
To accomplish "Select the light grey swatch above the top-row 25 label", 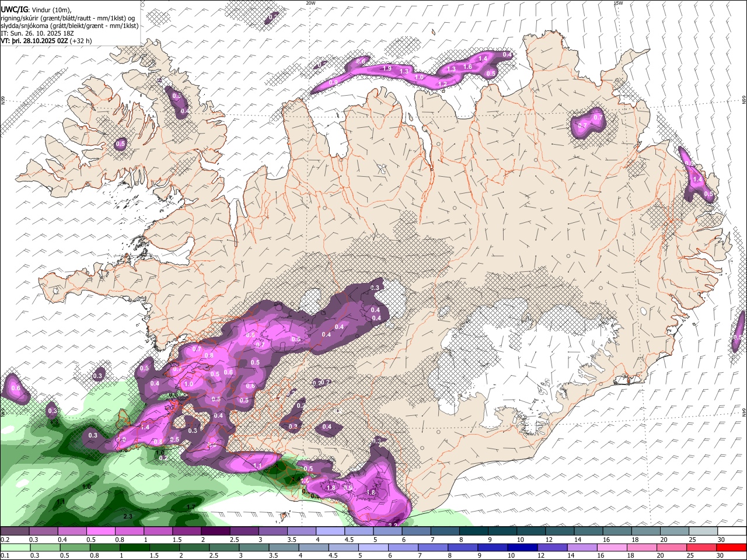I will pos(702,531).
